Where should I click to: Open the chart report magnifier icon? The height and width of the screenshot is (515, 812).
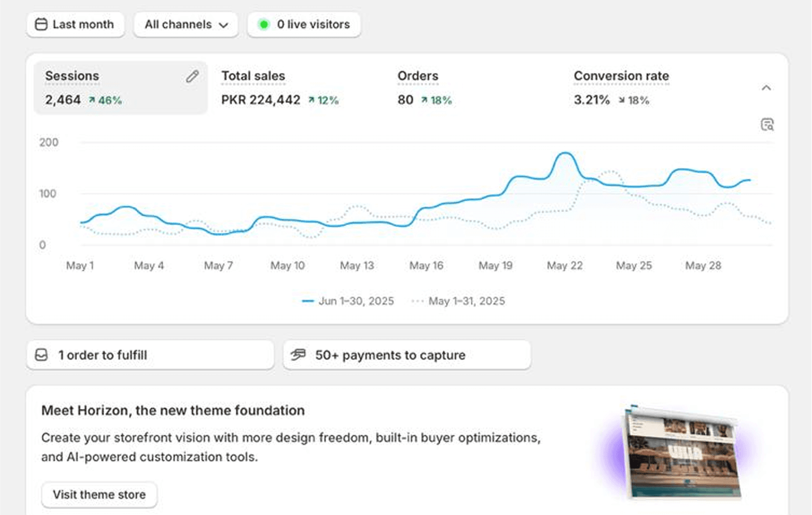[x=767, y=124]
